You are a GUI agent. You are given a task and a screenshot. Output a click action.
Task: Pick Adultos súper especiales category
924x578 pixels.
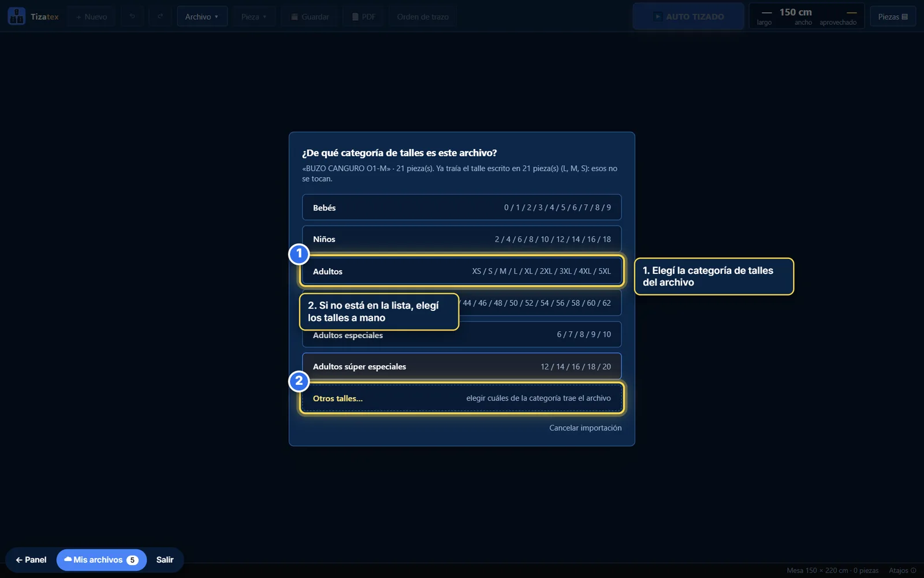click(461, 366)
